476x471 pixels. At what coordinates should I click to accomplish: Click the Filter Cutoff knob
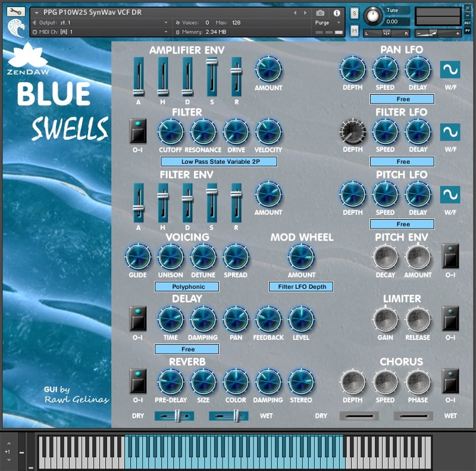coord(171,132)
